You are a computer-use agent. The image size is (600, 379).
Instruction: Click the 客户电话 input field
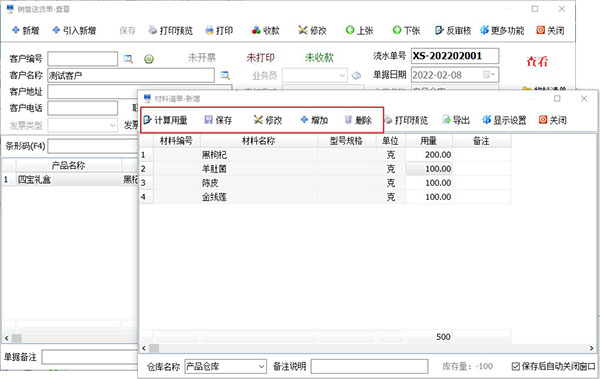[83, 108]
